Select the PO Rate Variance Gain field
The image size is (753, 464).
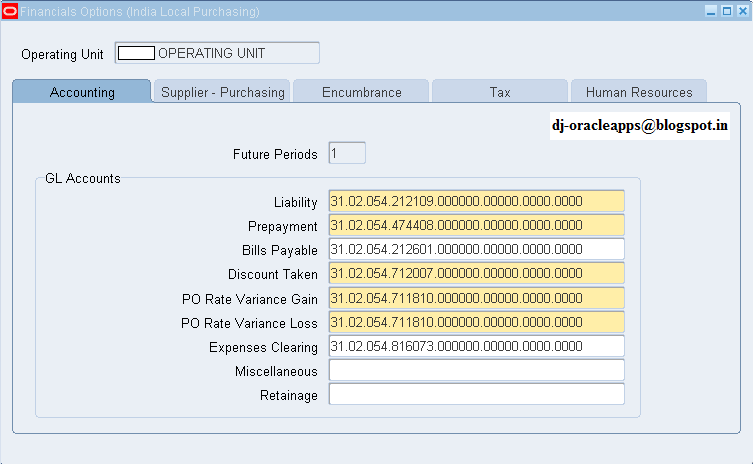click(476, 298)
